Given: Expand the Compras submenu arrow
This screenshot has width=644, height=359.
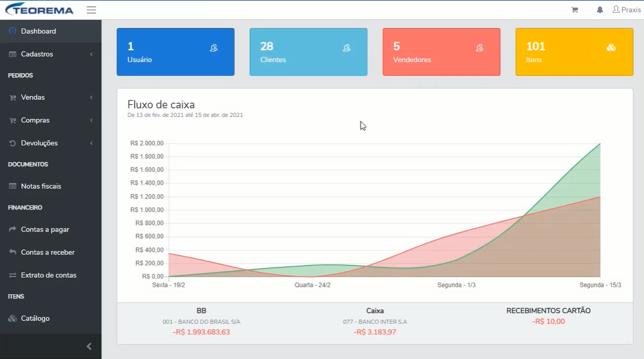Looking at the screenshot, I should point(91,121).
